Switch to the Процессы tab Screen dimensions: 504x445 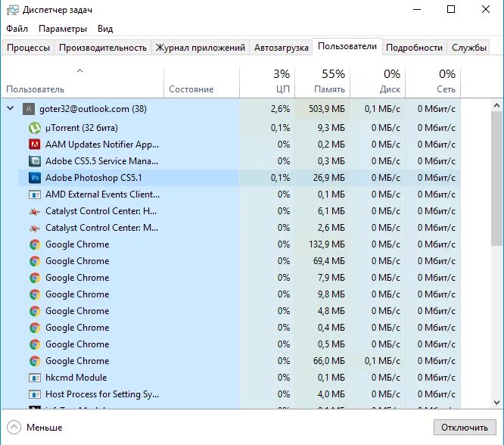(28, 48)
